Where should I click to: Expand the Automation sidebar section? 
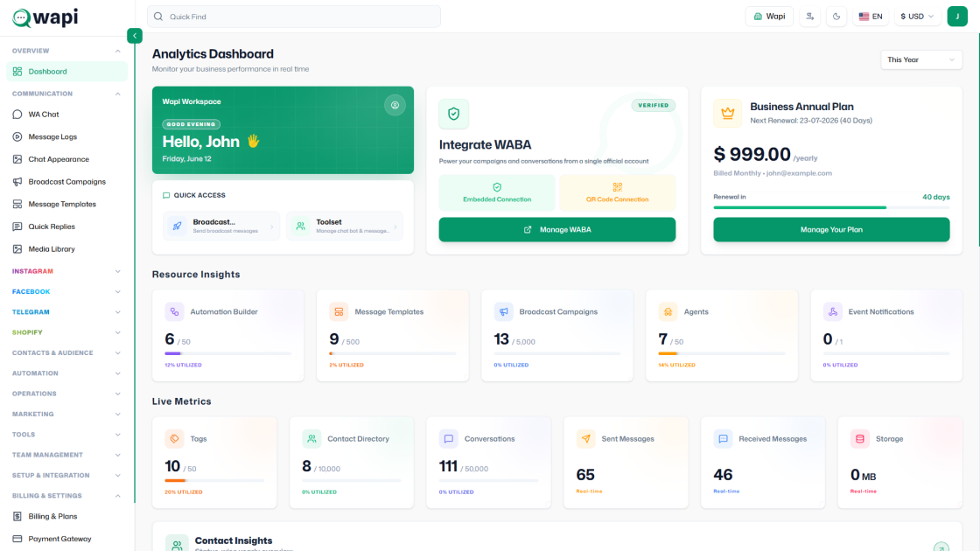point(66,373)
